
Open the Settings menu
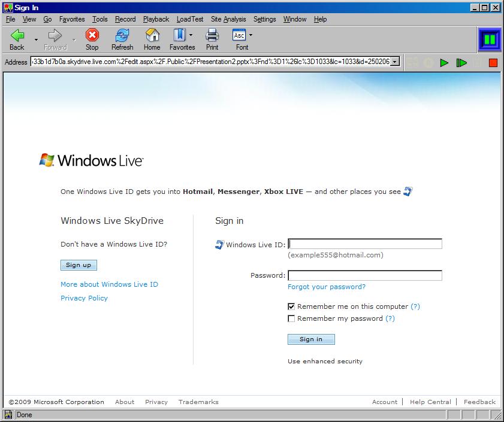264,19
